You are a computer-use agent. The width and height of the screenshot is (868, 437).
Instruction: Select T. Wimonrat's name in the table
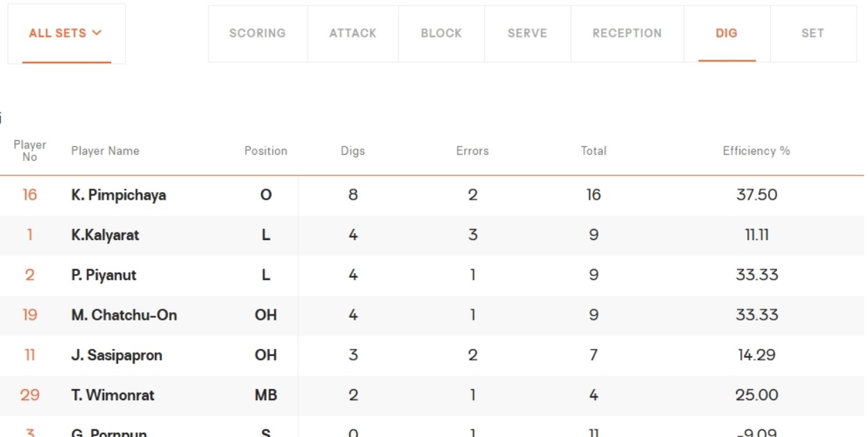pos(112,395)
